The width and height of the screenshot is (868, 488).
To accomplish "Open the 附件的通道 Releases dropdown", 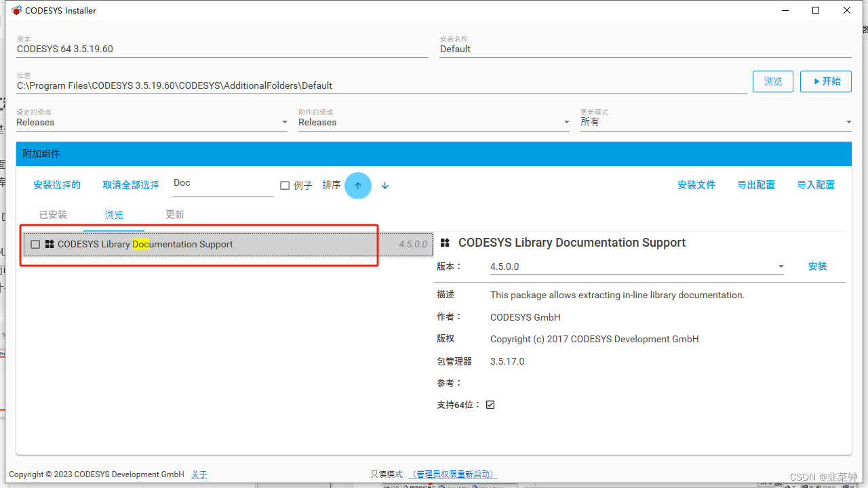I will coord(434,122).
